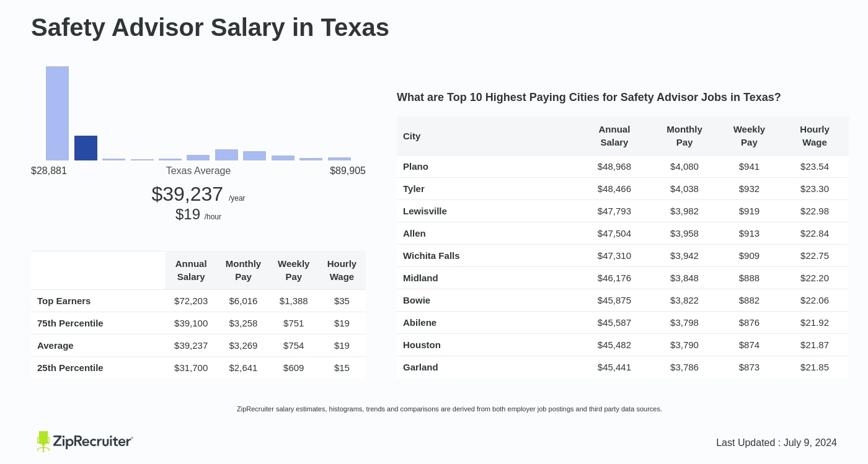
Task: Click the $19 per hour figure
Action: point(188,214)
